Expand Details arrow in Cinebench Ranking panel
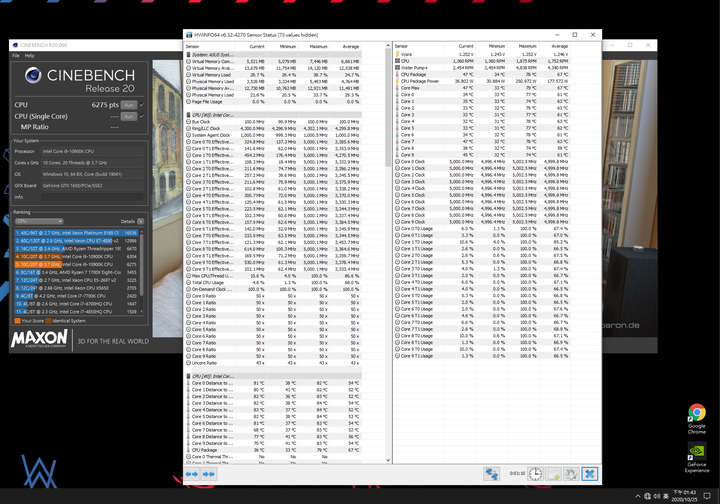This screenshot has height=504, width=720. (x=141, y=221)
